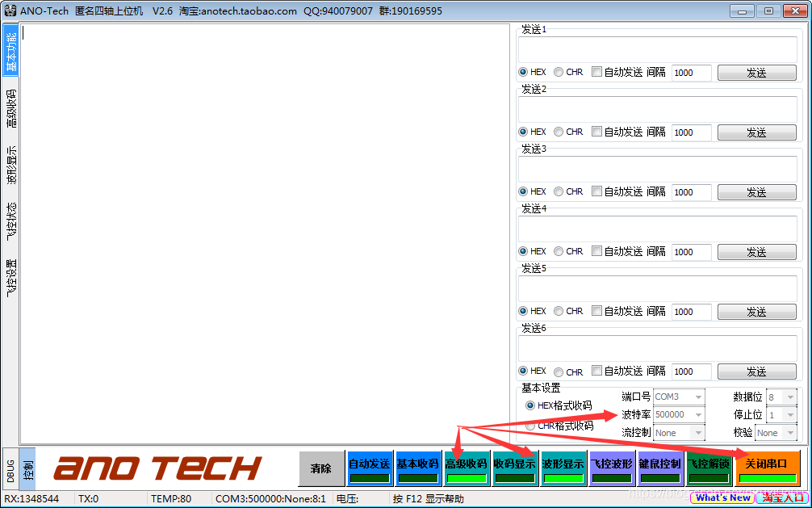
Task: Toggle the 高级收码 bottom button
Action: [x=467, y=468]
